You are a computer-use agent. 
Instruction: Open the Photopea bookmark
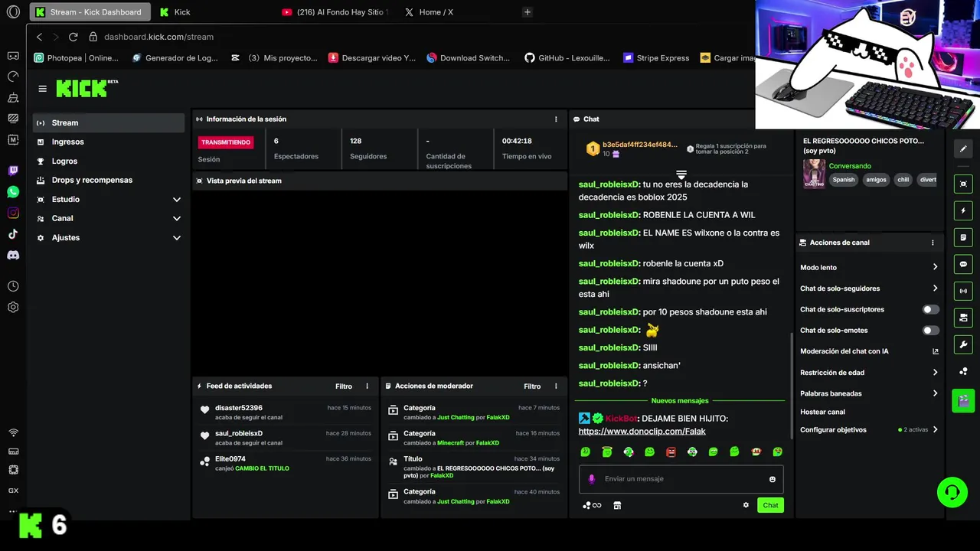[77, 57]
